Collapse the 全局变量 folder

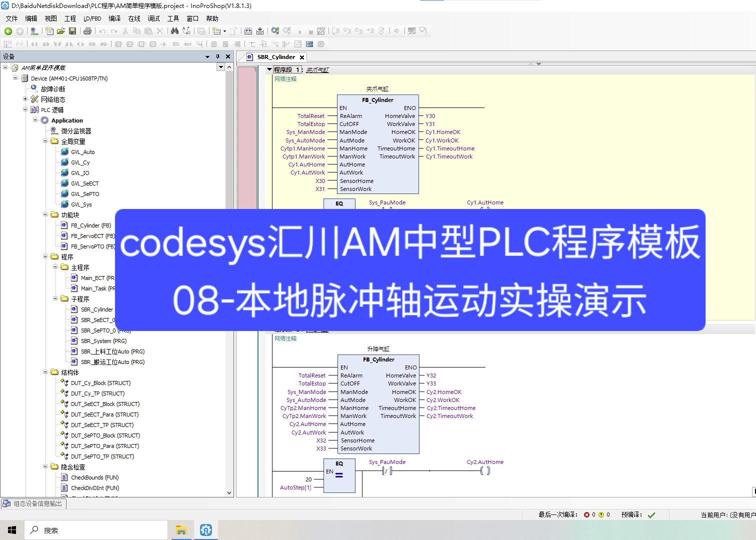pos(45,141)
